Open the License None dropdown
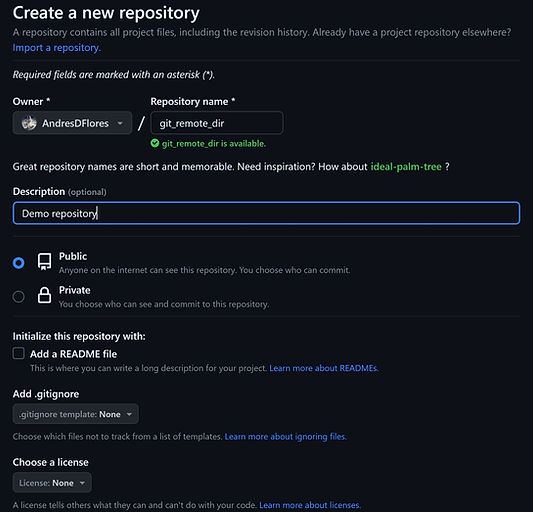 point(52,483)
